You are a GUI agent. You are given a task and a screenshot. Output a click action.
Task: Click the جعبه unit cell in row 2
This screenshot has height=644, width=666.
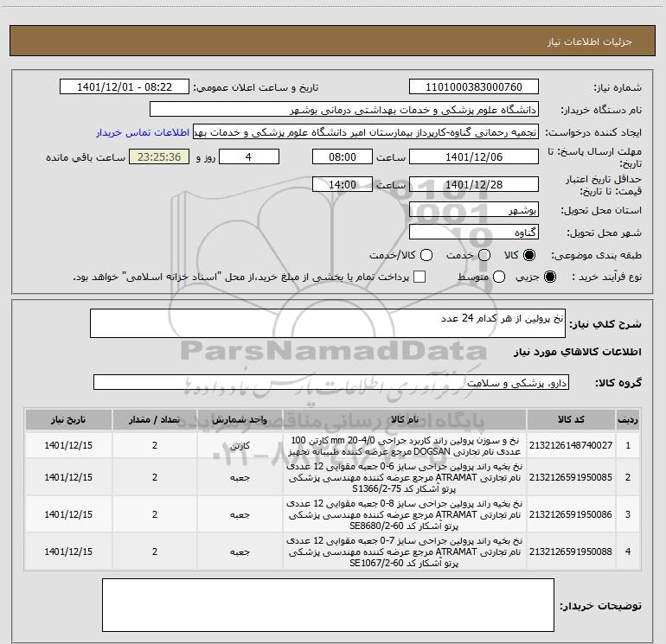coord(240,477)
